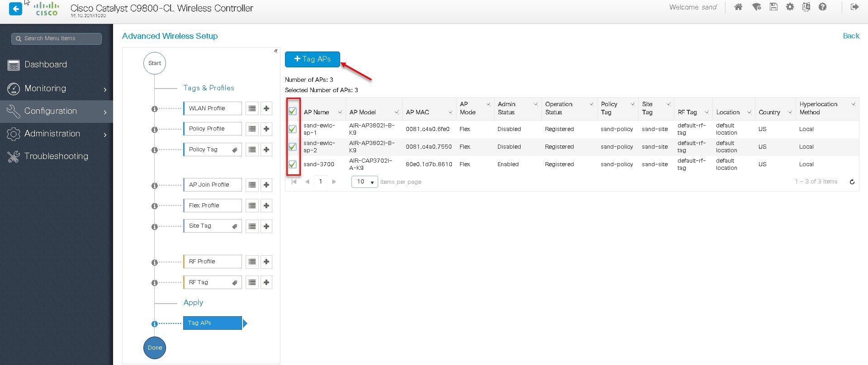Open the list view for RF Tag
868x365 pixels.
252,282
